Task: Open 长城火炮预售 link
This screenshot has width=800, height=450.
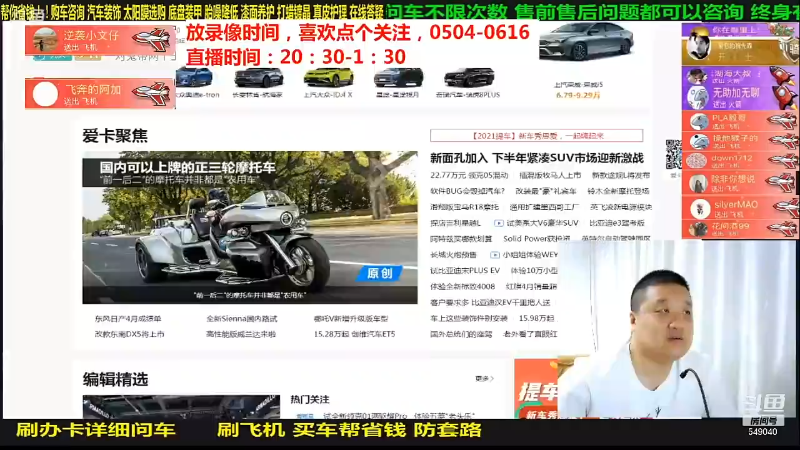Action: [453, 255]
